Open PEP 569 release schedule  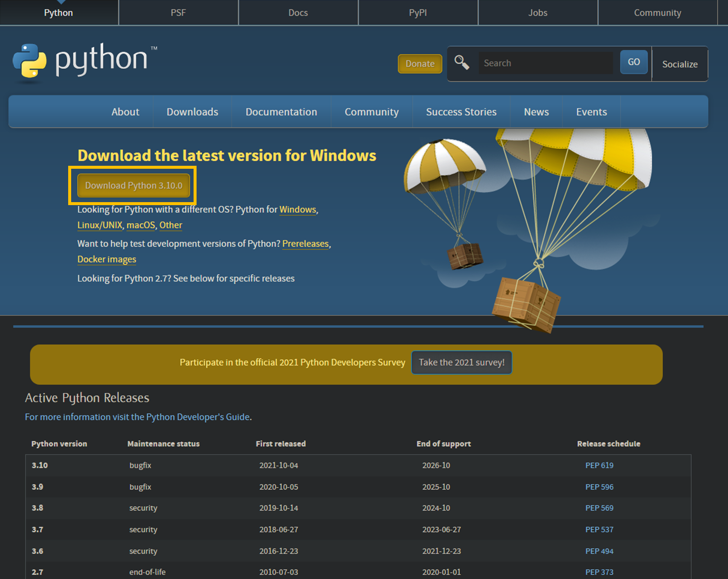[x=599, y=508]
